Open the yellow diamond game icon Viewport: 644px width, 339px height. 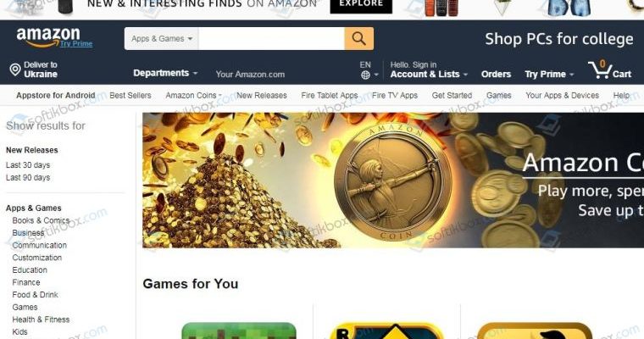click(x=387, y=331)
